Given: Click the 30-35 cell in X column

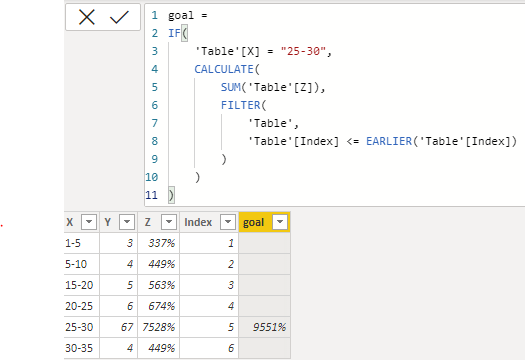Looking at the screenshot, I should [81, 348].
